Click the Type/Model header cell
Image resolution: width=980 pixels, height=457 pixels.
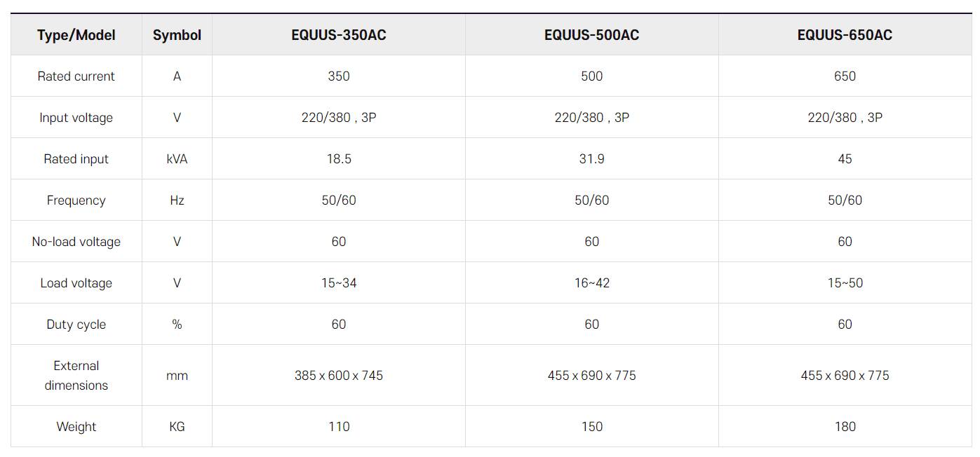click(x=76, y=35)
